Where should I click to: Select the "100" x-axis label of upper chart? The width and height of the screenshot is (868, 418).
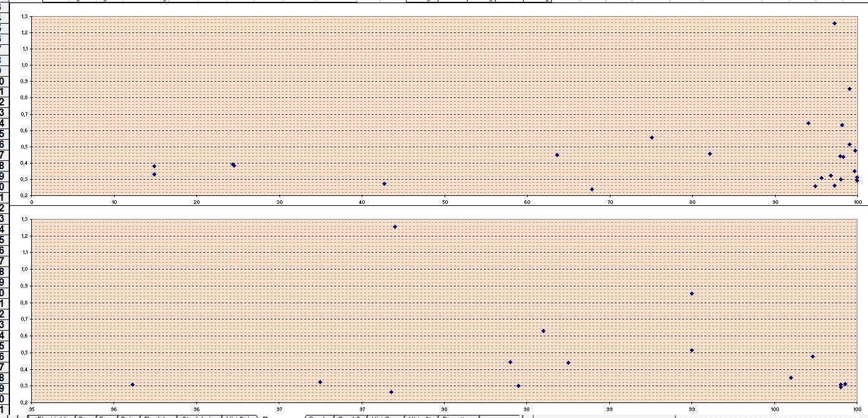click(857, 202)
